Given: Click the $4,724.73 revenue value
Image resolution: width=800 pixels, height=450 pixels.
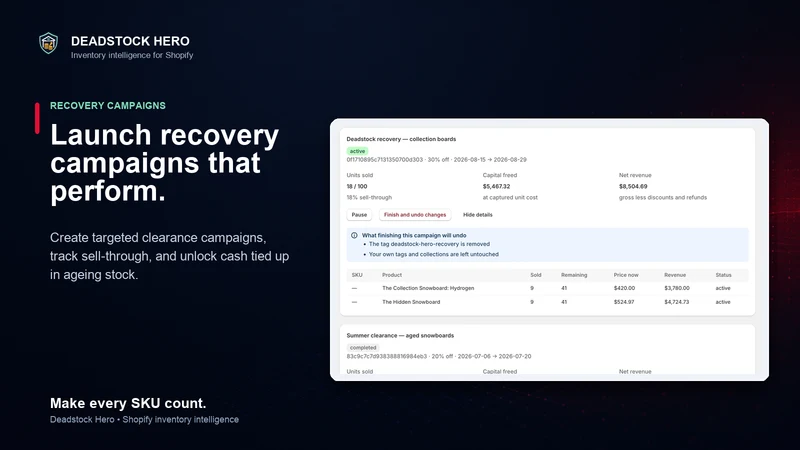Looking at the screenshot, I should [x=677, y=302].
